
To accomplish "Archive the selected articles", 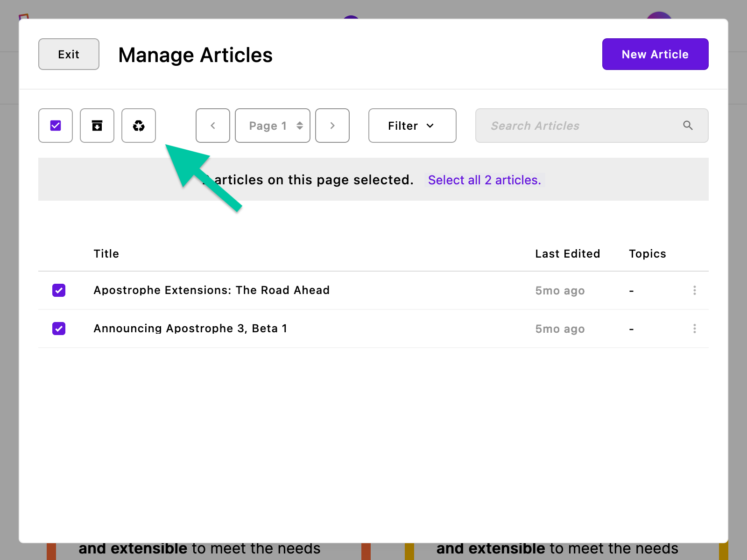I will (x=97, y=126).
